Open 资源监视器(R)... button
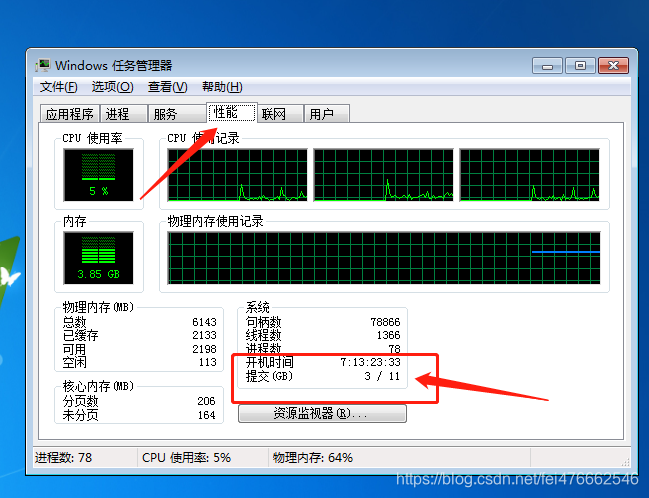This screenshot has height=498, width=649. coord(322,413)
